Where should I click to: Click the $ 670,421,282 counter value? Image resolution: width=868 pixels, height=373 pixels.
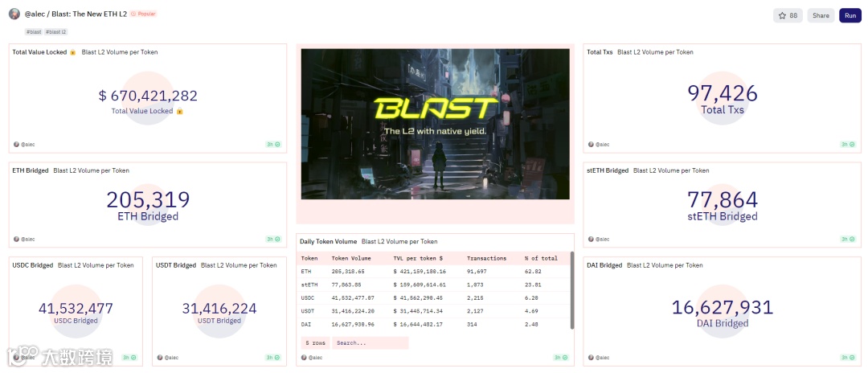pyautogui.click(x=148, y=96)
